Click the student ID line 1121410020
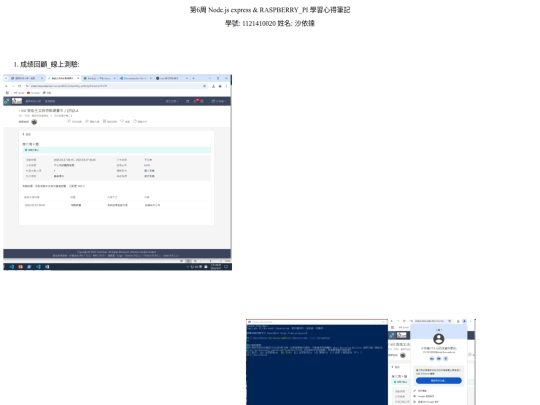Screen dimensions: 540x405 [x=270, y=23]
